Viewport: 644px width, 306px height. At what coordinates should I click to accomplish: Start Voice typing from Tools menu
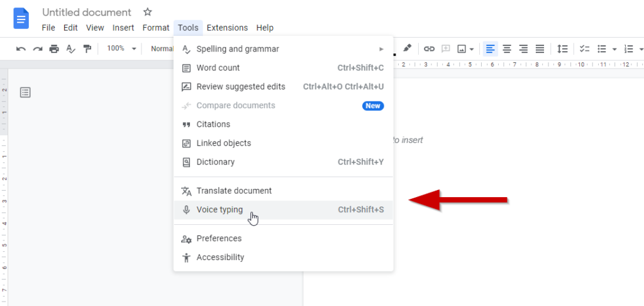click(284, 210)
